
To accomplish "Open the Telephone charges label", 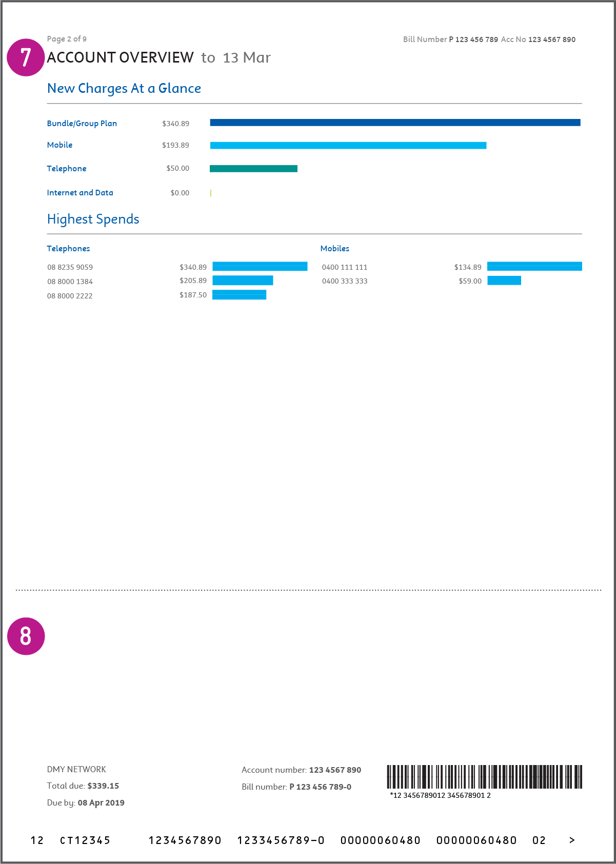I will click(67, 169).
